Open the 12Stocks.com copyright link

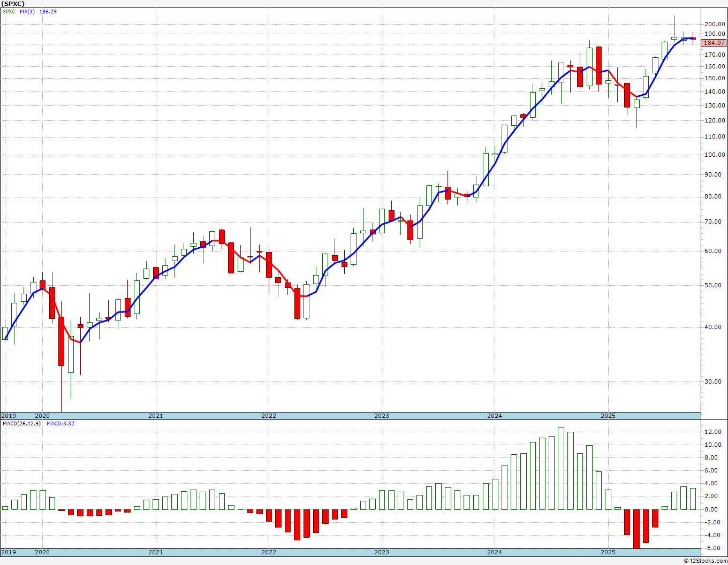click(706, 561)
